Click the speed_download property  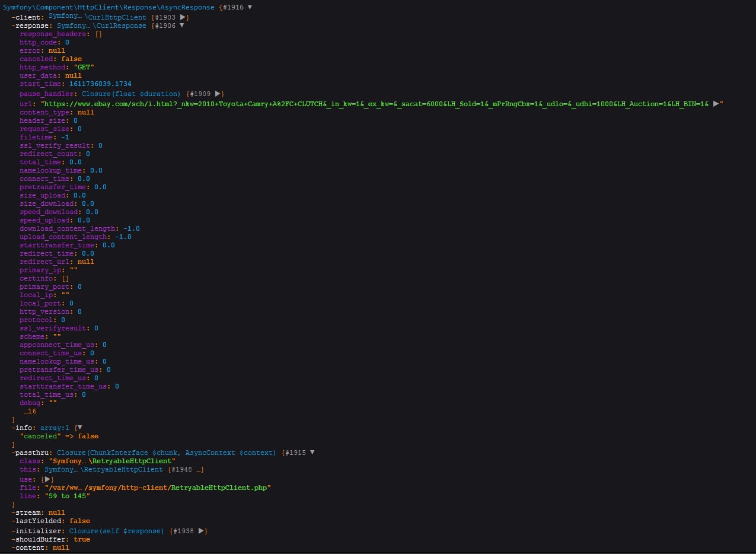[49, 212]
